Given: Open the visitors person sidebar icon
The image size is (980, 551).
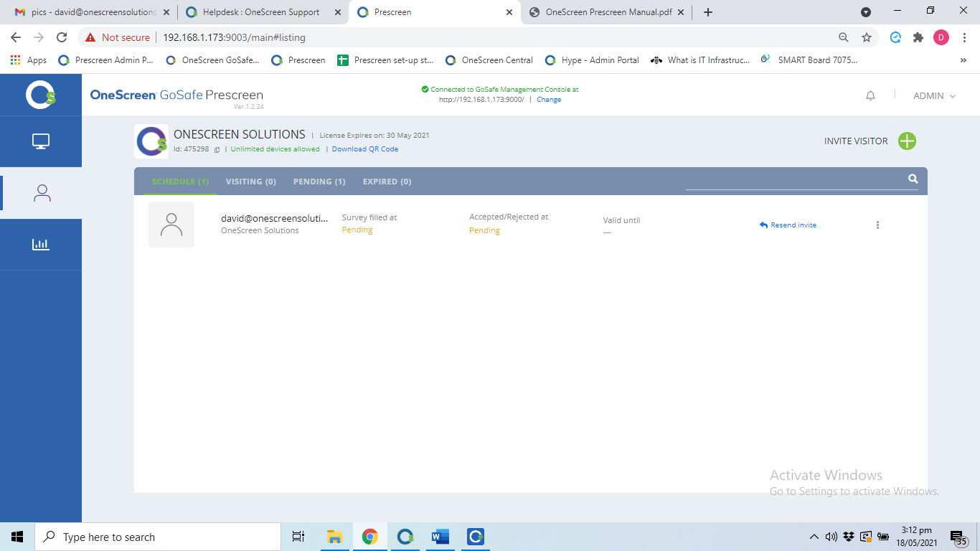Looking at the screenshot, I should (42, 193).
